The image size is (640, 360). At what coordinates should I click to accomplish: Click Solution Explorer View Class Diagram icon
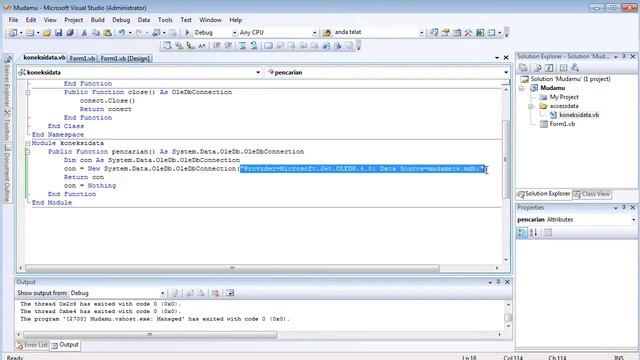click(x=575, y=67)
